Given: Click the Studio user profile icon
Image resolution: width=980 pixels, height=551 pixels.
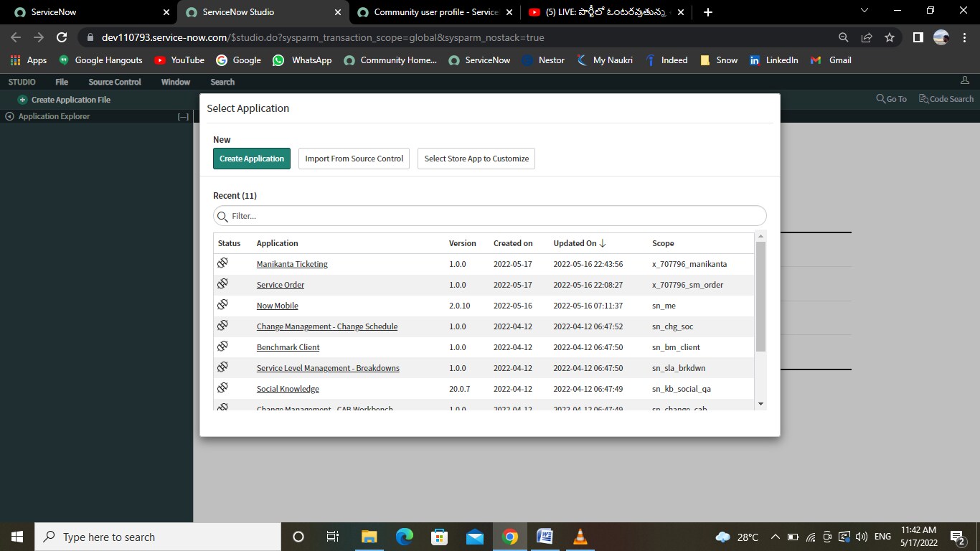Looking at the screenshot, I should pos(965,81).
